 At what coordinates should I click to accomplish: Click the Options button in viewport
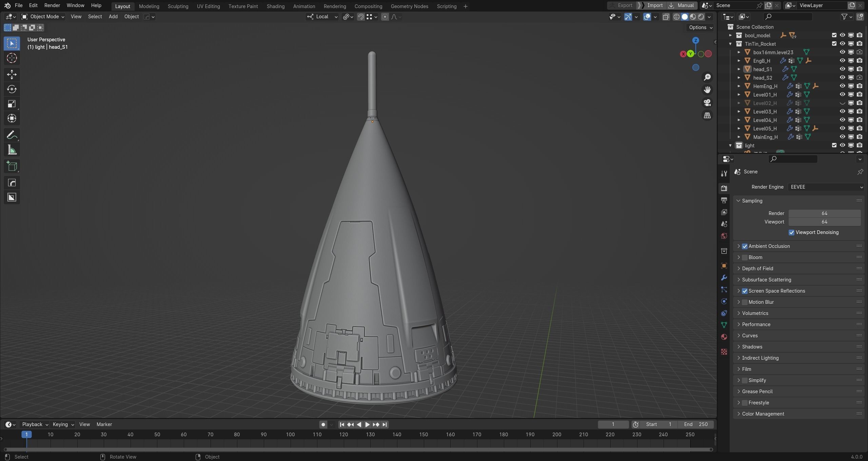tap(700, 27)
